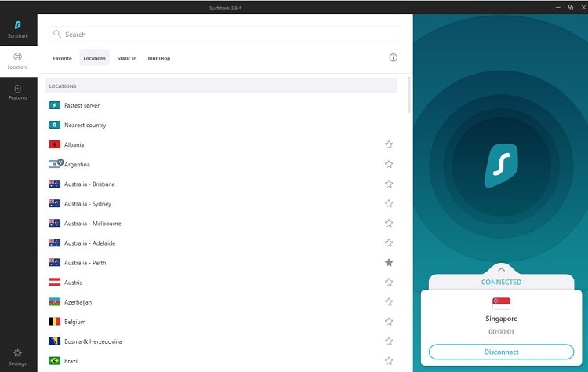Star Australia - Melbourne as favorite
This screenshot has height=372, width=588.
389,223
